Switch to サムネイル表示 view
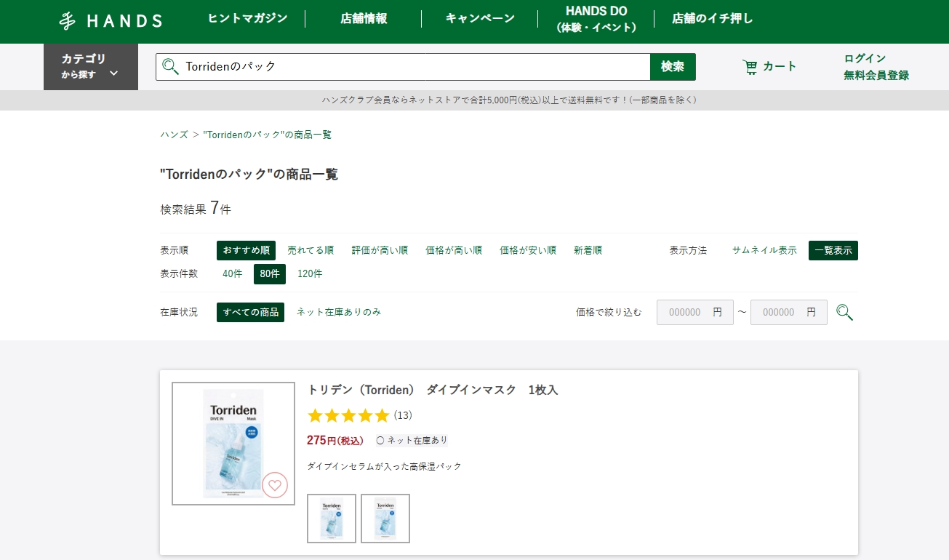949x560 pixels. tap(764, 250)
